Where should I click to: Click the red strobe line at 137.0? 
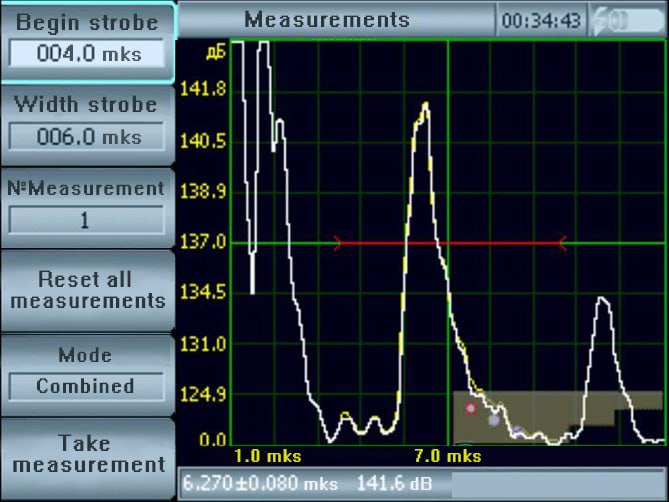(x=450, y=242)
